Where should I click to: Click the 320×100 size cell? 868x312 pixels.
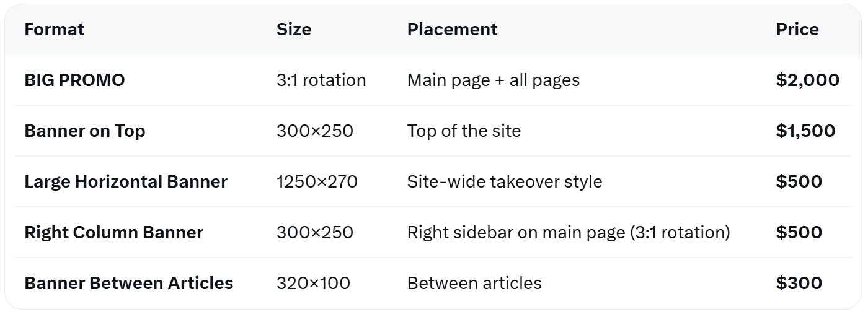(313, 283)
